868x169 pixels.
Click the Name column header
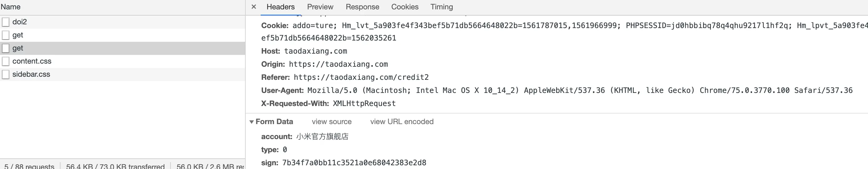point(11,7)
